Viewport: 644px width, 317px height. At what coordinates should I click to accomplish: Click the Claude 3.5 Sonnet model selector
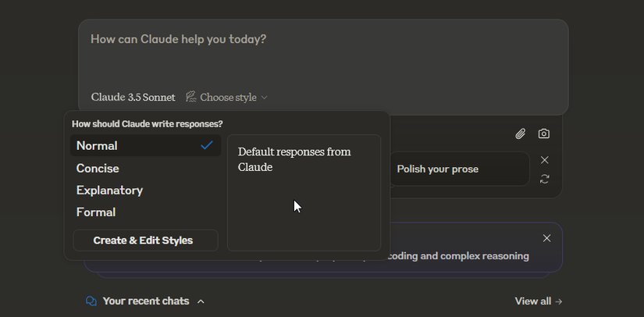coord(133,98)
